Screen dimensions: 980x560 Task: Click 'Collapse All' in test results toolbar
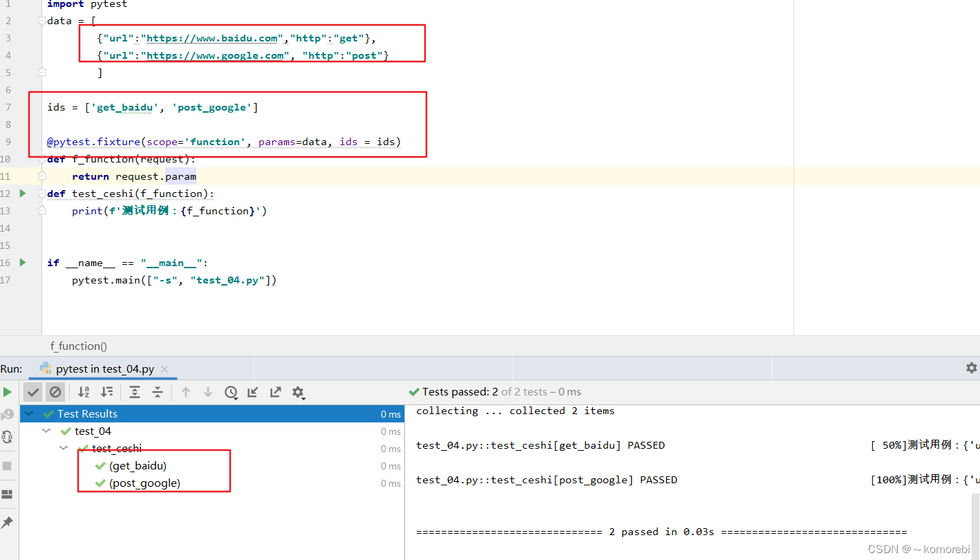pos(157,392)
